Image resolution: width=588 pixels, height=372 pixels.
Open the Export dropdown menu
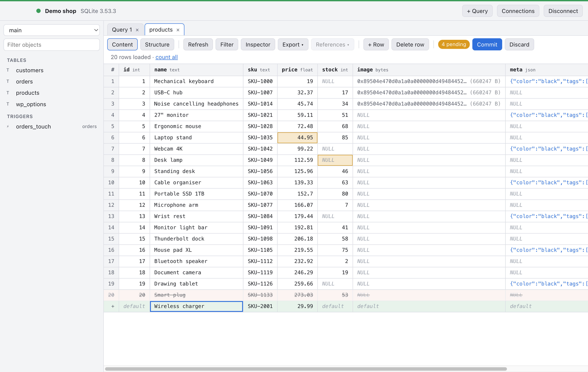(x=293, y=45)
